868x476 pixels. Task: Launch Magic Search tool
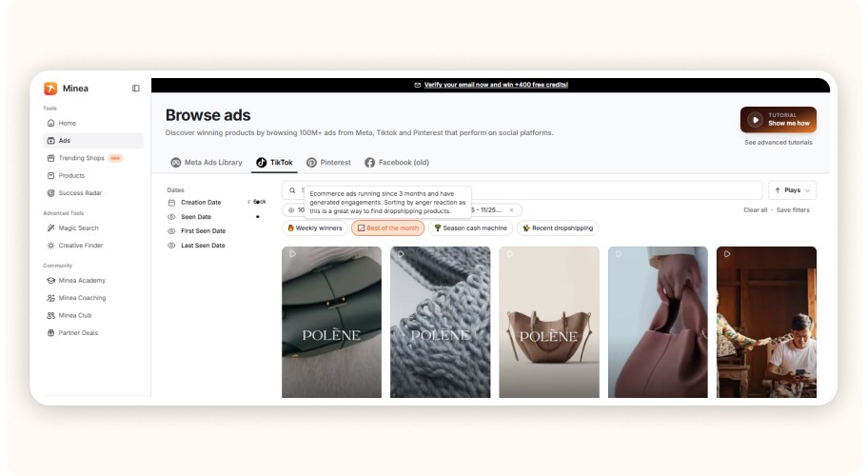[93, 228]
